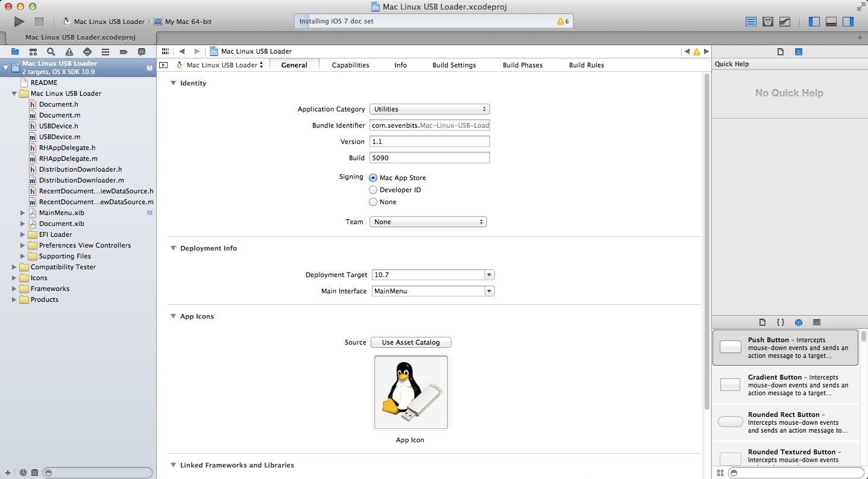The height and width of the screenshot is (479, 868).
Task: Expand the Frameworks folder
Action: 14,289
